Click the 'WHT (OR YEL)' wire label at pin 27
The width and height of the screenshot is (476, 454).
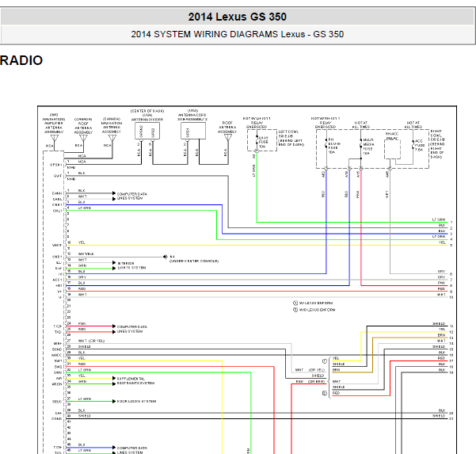(91, 341)
